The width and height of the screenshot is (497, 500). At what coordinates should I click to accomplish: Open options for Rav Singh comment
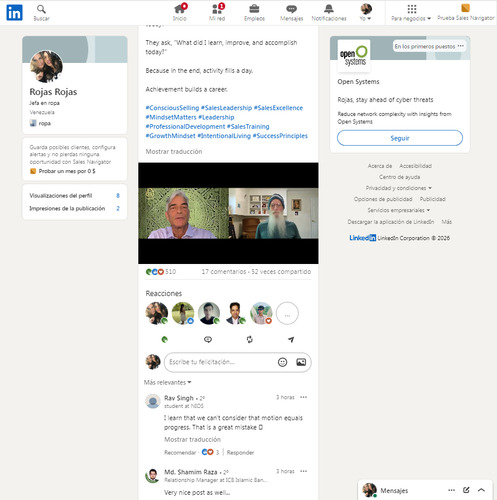click(303, 397)
